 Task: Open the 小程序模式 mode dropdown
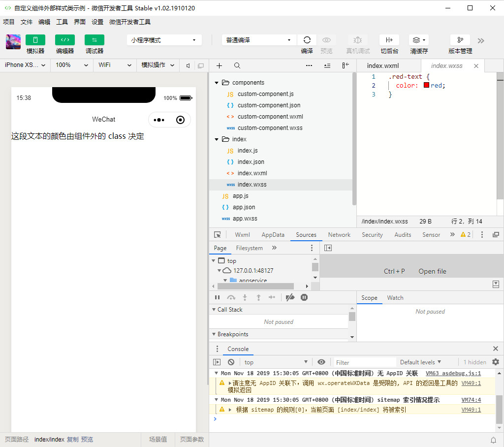[x=164, y=40]
